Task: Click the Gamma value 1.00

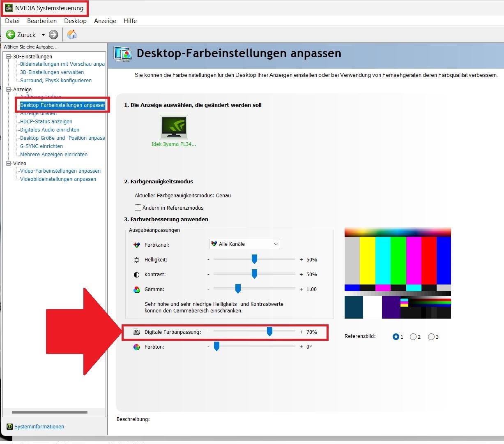Action: pos(312,289)
